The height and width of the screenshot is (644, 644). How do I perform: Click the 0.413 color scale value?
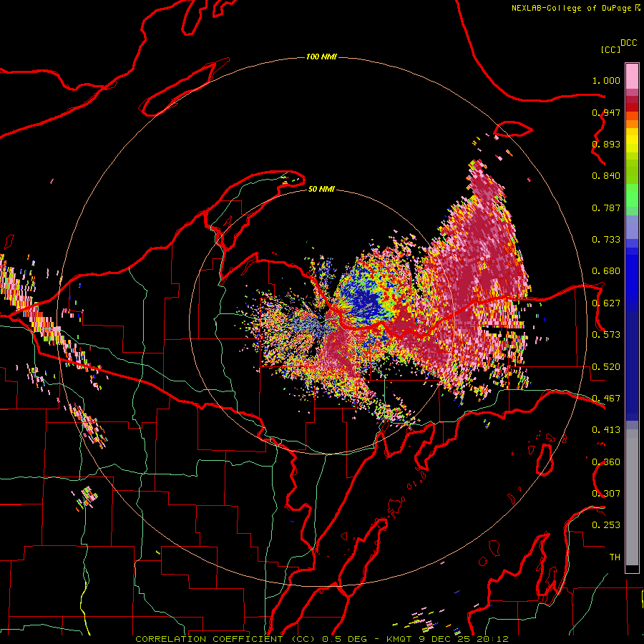tap(606, 430)
